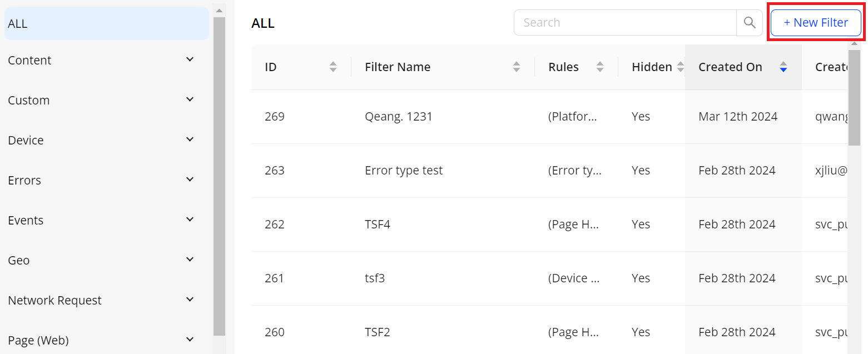The image size is (868, 354).
Task: Sort table by ID column arrows
Action: tap(333, 67)
